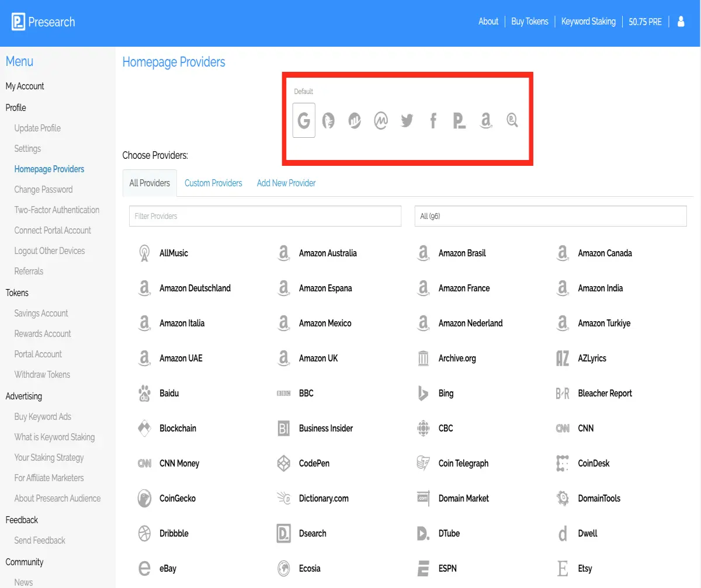Open Keyword Staking in the top navigation

[588, 22]
